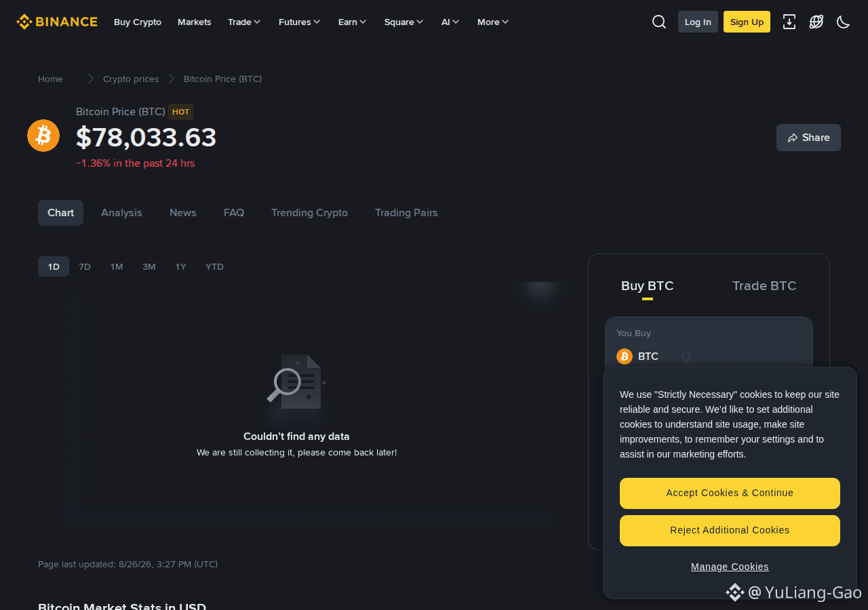Click the Share button
Viewport: 868px width, 610px height.
point(808,138)
